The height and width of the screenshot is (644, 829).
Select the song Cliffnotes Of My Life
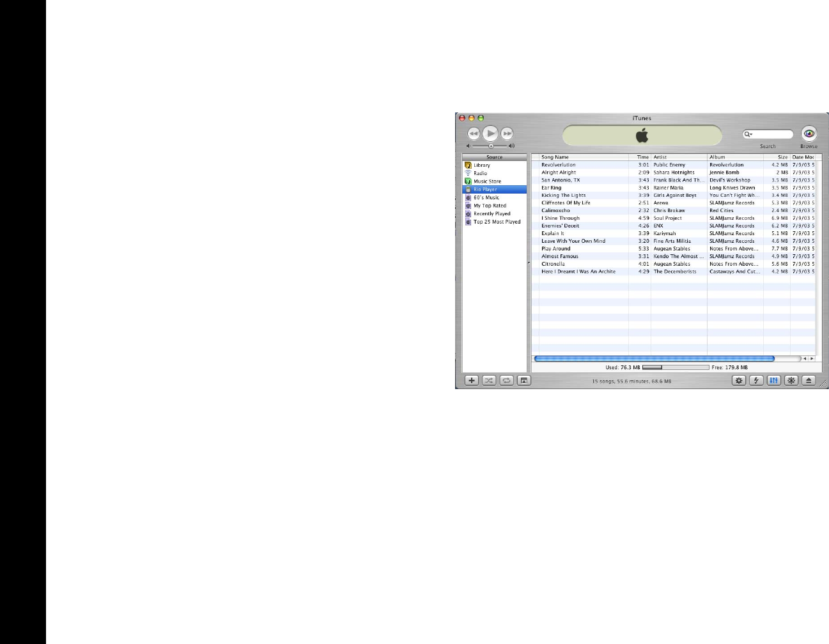tap(566, 203)
